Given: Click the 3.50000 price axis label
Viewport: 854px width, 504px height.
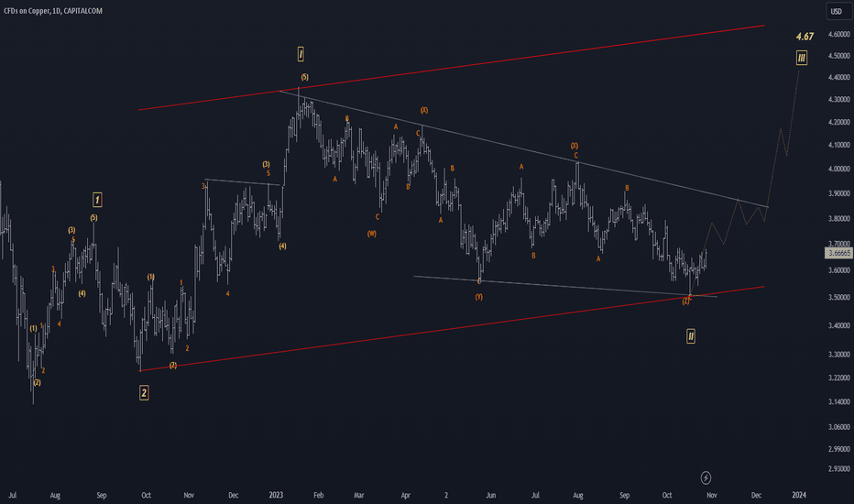Looking at the screenshot, I should click(838, 298).
